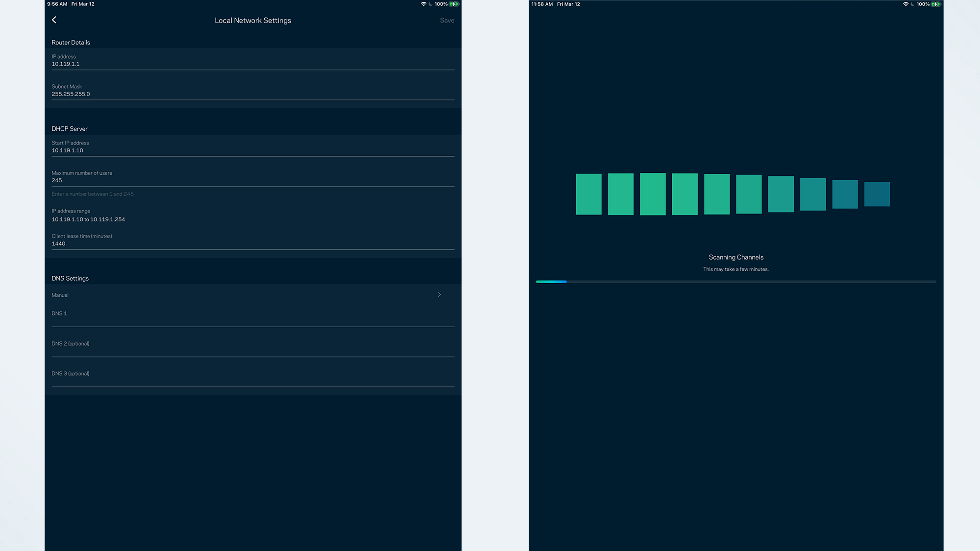Go back using the back arrow

(x=54, y=20)
